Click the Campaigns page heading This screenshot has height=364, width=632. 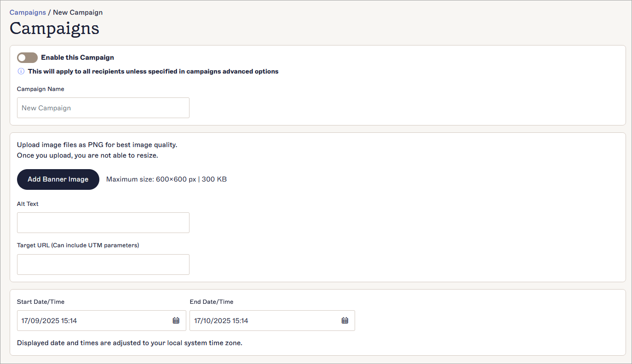pos(54,28)
